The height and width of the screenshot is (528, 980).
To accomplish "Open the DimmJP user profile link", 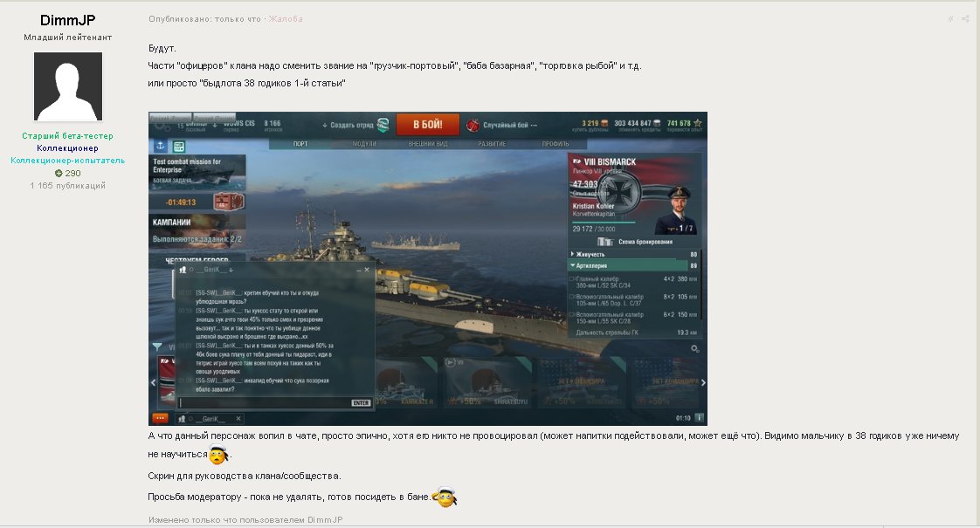I will point(67,20).
